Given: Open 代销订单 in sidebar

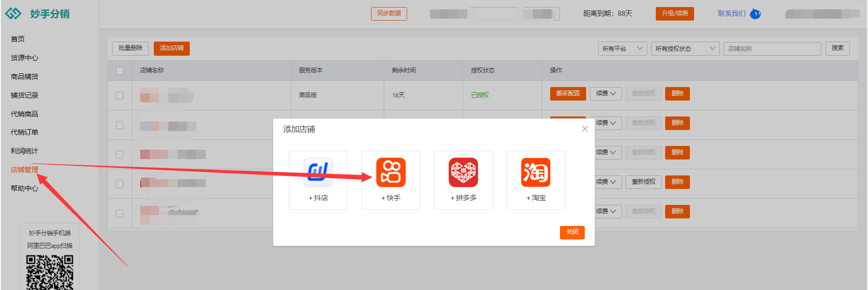Looking at the screenshot, I should click(24, 132).
